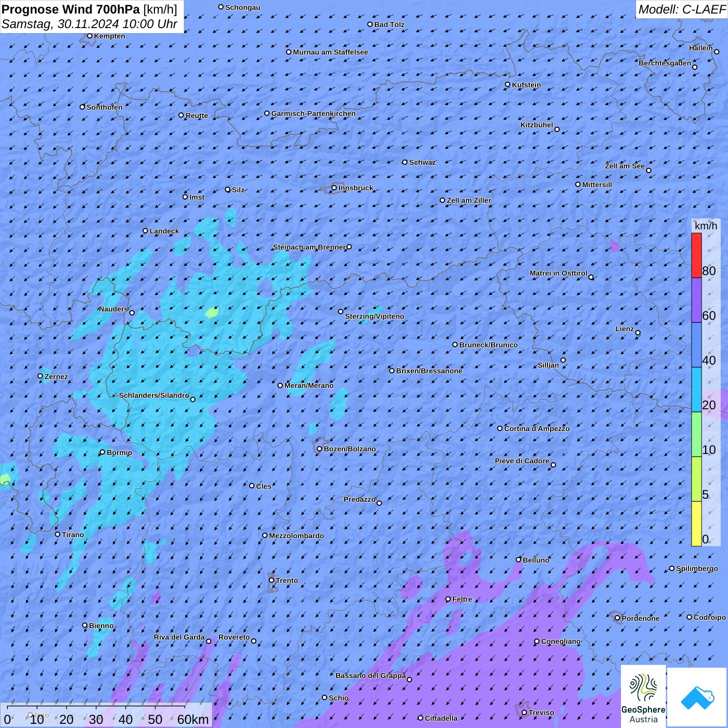Click the 'Kitzbühel' label
This screenshot has width=728, height=728.
pos(537,125)
